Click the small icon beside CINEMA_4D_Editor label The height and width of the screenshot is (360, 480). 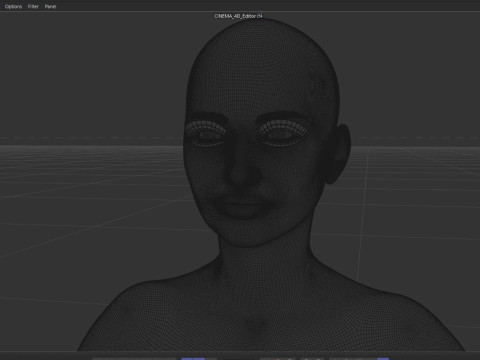tap(260, 16)
